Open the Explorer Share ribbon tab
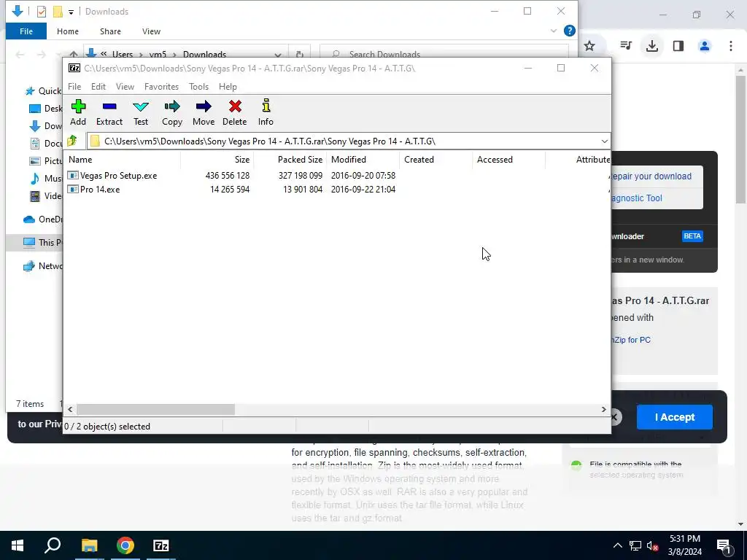Screen dimensions: 747x560 click(110, 31)
